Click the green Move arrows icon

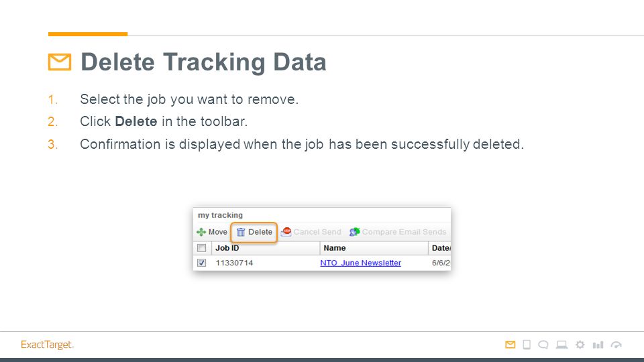point(201,232)
